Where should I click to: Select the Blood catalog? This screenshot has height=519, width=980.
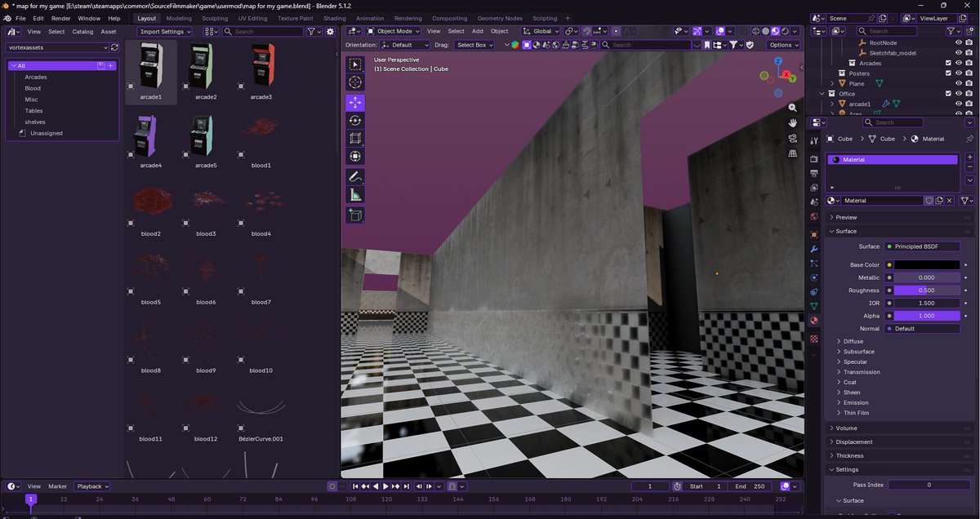(33, 88)
